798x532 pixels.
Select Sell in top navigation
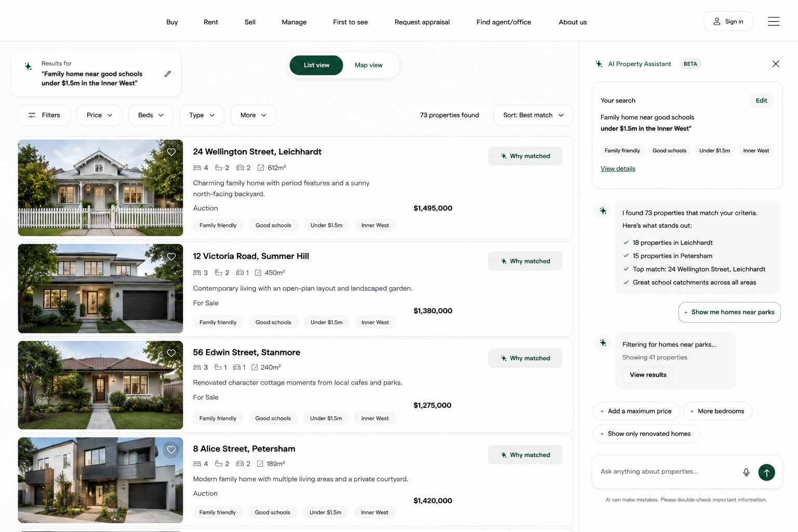pyautogui.click(x=250, y=22)
